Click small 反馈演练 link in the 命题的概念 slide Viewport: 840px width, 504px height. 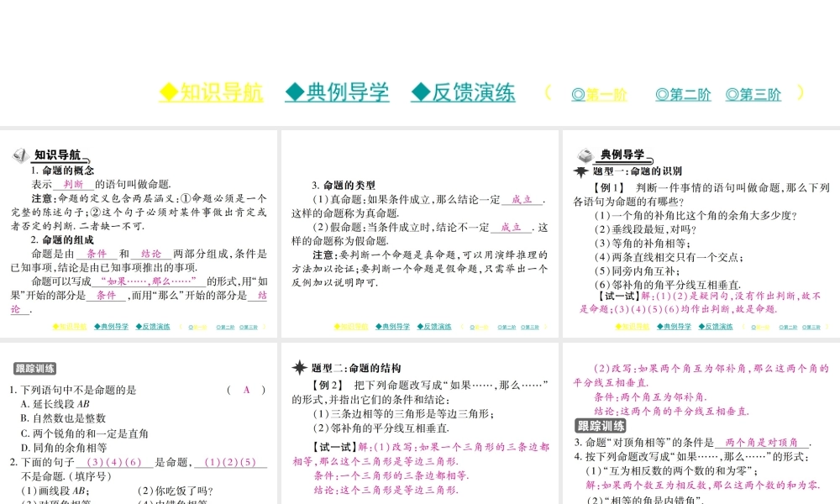[153, 327]
